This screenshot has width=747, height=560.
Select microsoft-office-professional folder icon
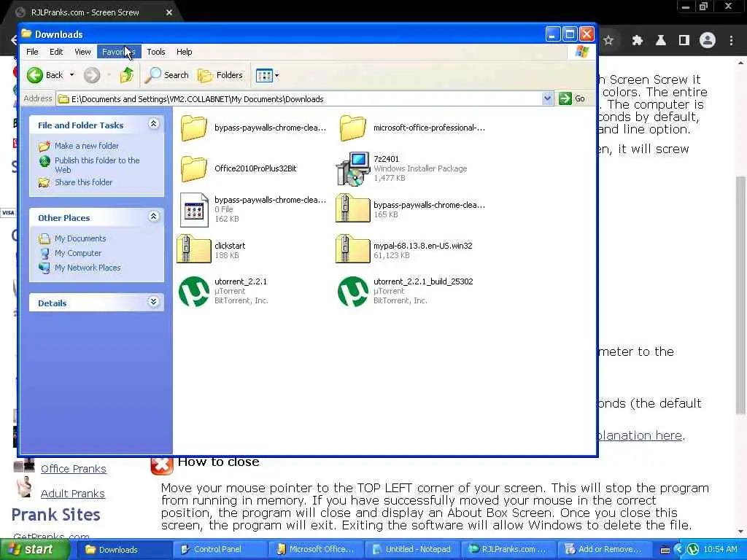tap(352, 128)
